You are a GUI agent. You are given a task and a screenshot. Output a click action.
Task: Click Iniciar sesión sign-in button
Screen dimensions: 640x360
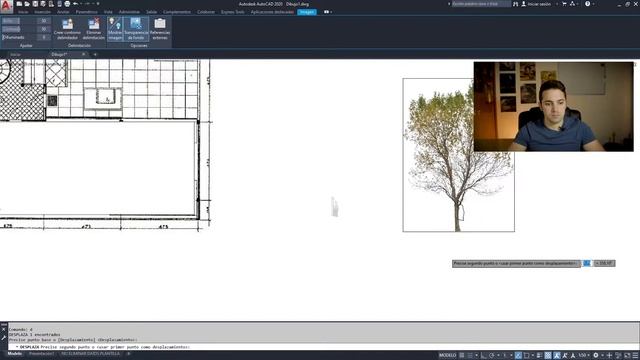point(536,4)
